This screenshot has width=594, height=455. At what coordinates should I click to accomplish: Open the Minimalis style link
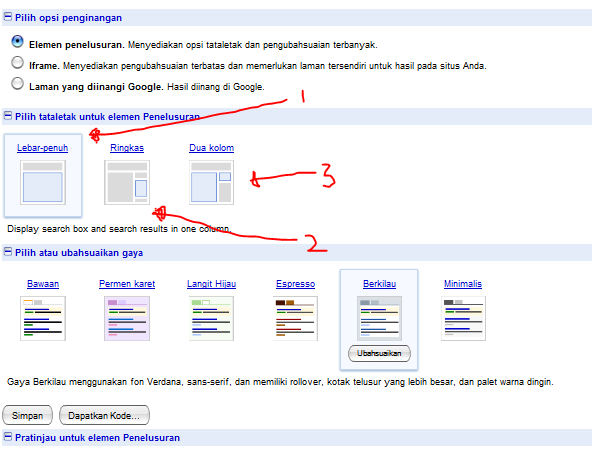click(x=463, y=284)
